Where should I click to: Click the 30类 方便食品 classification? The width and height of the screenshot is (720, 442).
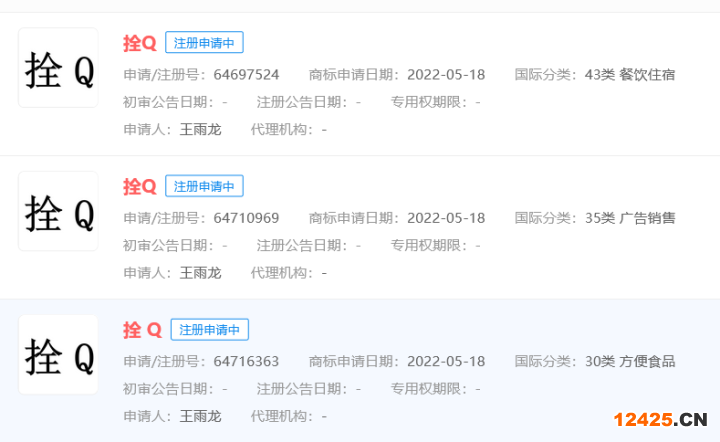point(630,361)
